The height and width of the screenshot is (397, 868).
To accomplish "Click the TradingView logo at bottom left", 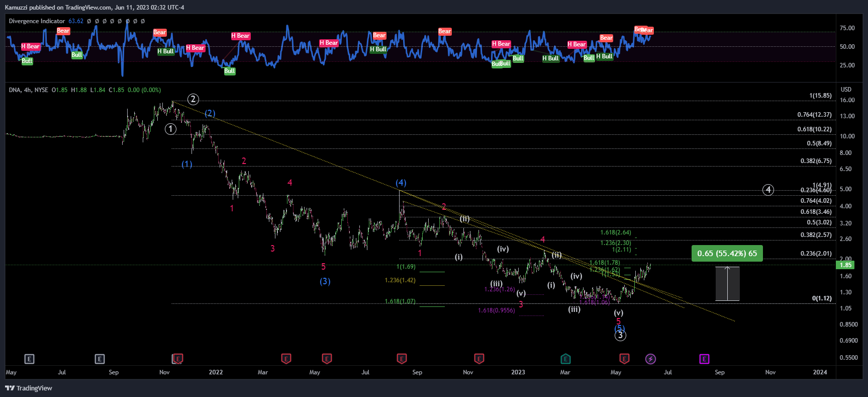I will coord(29,388).
